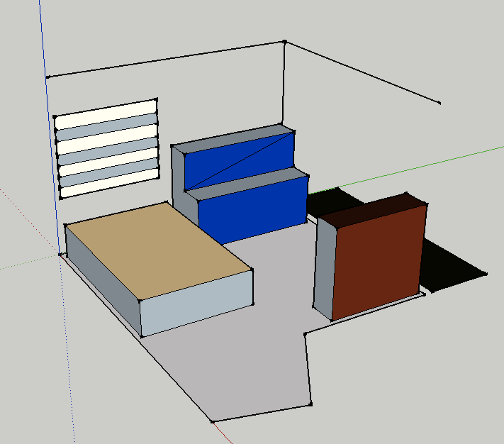Select the gray top of the lower step

247,184
